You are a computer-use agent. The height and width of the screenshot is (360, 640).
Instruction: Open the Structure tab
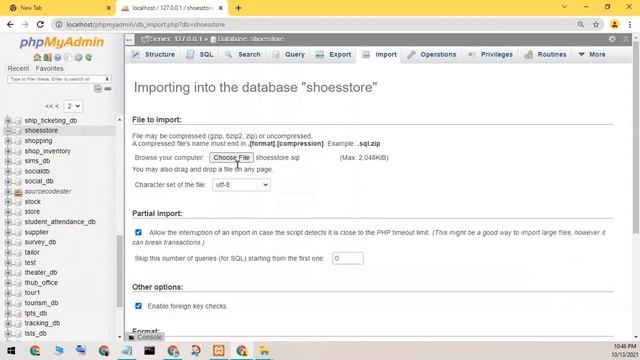click(x=153, y=54)
